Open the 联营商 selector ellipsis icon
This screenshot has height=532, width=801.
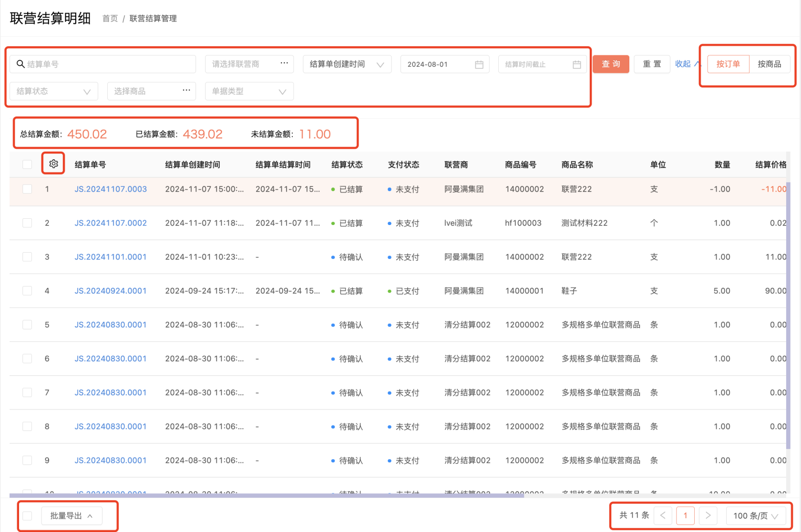click(x=284, y=63)
